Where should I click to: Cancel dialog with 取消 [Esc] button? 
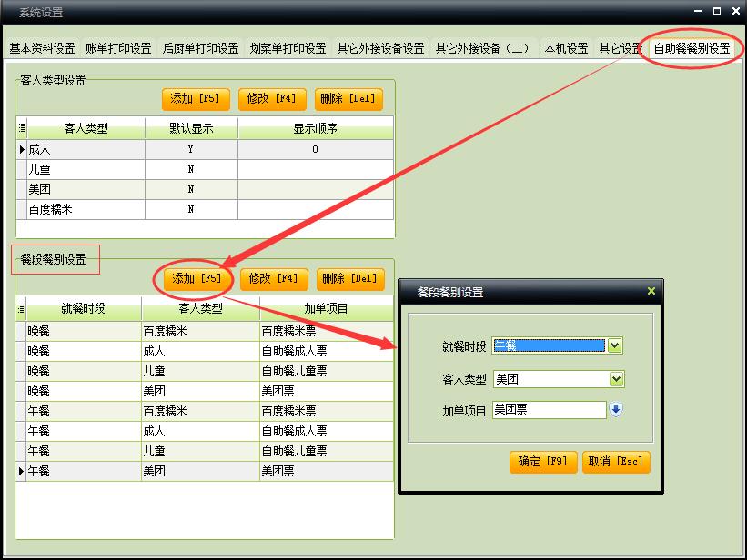point(616,462)
